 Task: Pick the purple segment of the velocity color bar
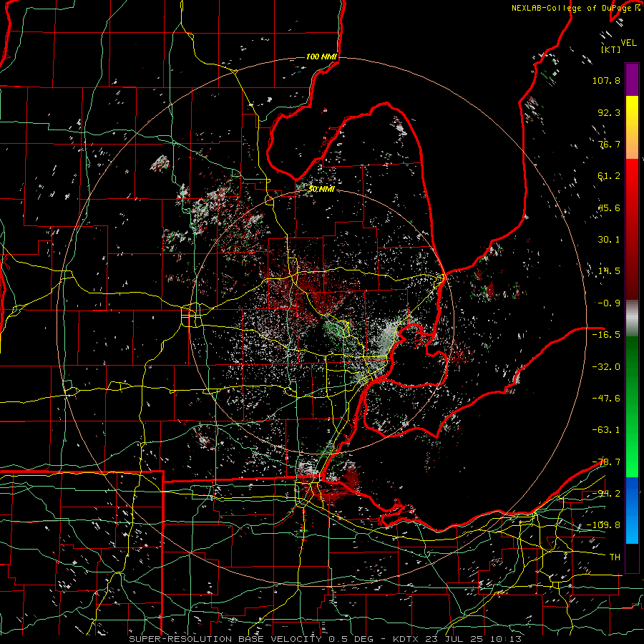coord(632,80)
